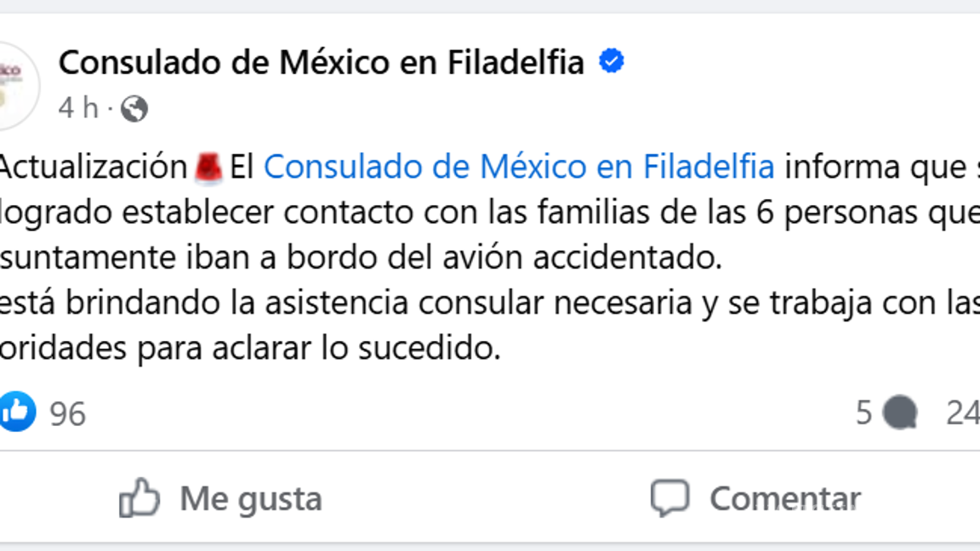Screen dimensions: 980x551
Task: Click the count 24 at the far right
Action: click(x=966, y=414)
